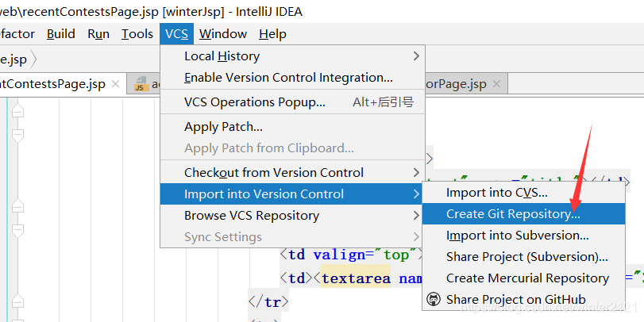Image resolution: width=644 pixels, height=322 pixels.
Task: Open the Build menu
Action: (61, 33)
